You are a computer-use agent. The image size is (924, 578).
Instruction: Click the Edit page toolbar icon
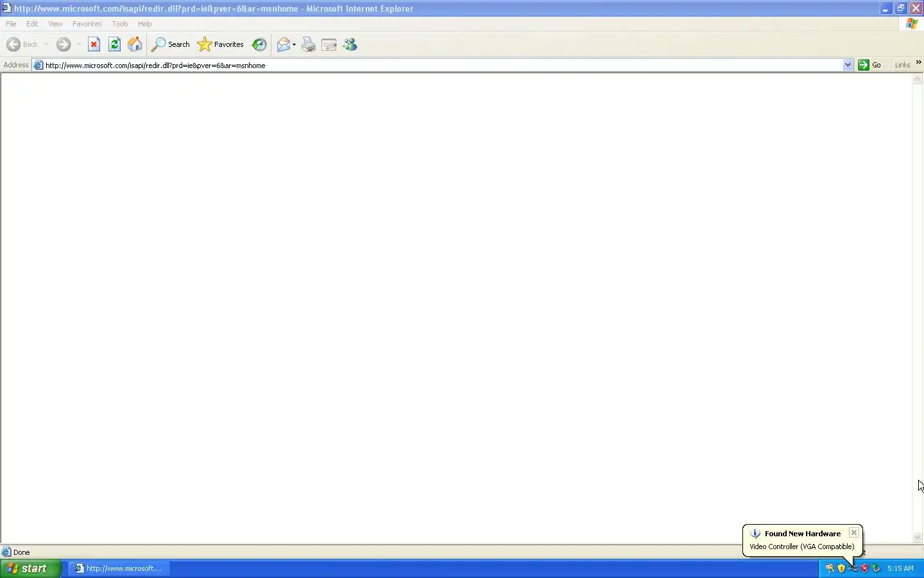(329, 44)
